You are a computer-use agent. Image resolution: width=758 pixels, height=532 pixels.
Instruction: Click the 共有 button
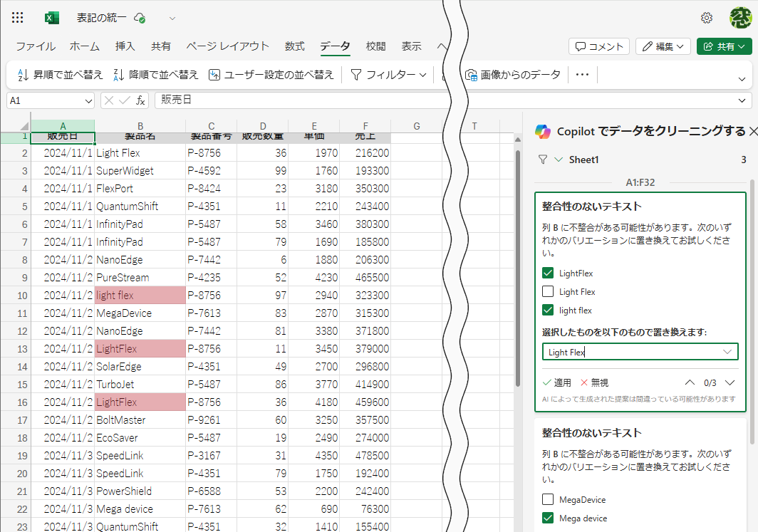point(724,46)
